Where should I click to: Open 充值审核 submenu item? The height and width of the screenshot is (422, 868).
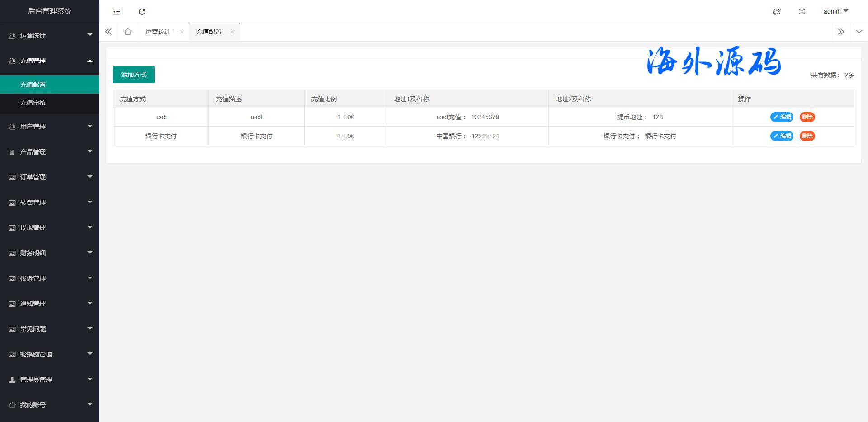[33, 103]
